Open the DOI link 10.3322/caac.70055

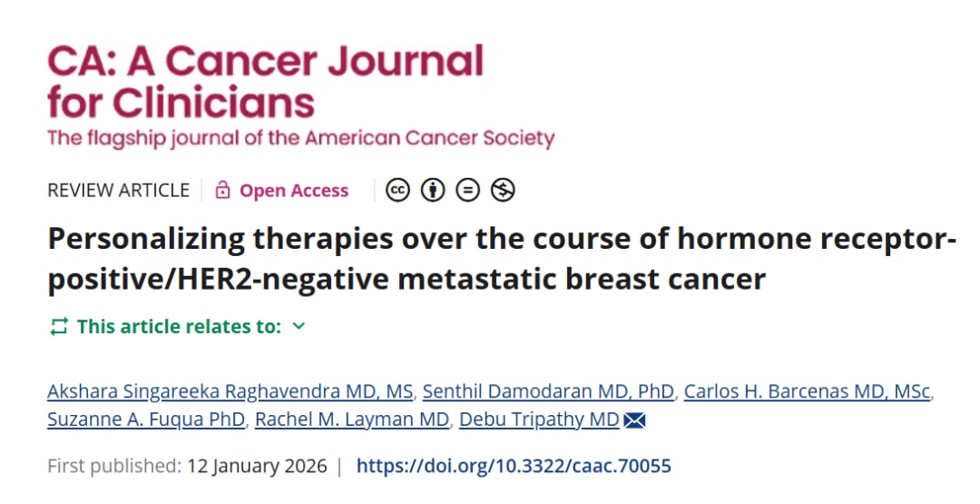click(514, 467)
